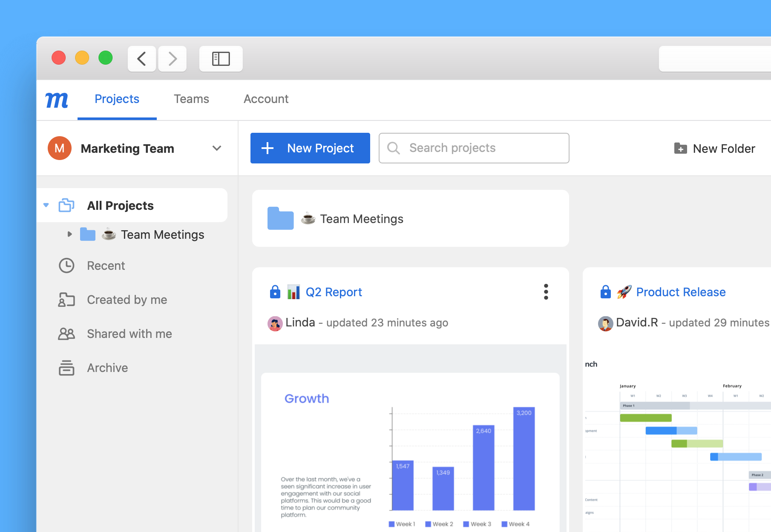This screenshot has height=532, width=771.
Task: Open the Archive section
Action: click(x=107, y=368)
